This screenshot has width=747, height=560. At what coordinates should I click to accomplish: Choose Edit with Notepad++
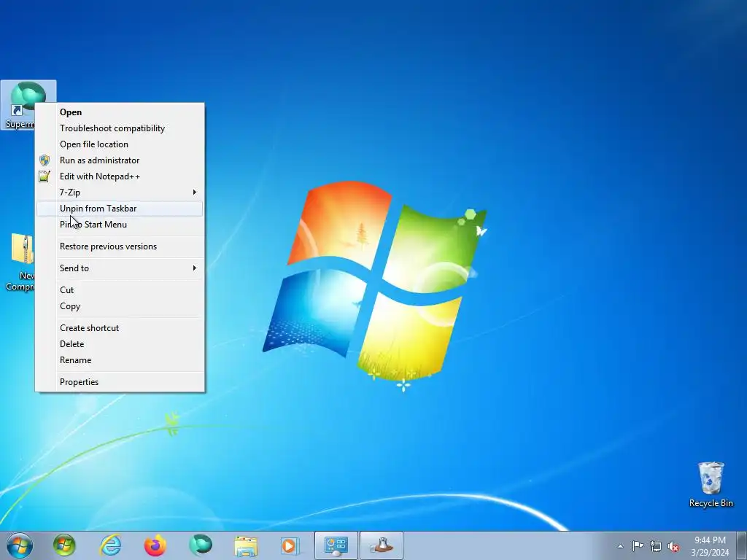tap(120, 176)
